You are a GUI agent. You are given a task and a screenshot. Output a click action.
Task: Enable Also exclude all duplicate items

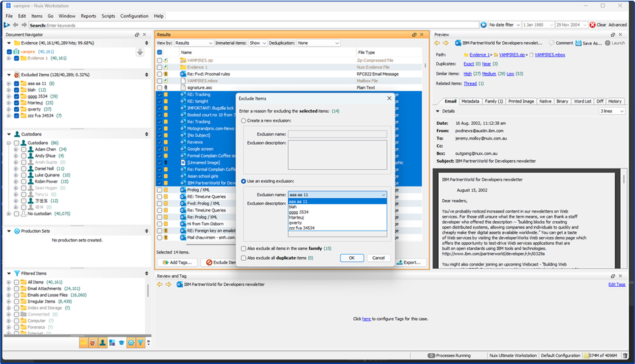(x=243, y=258)
